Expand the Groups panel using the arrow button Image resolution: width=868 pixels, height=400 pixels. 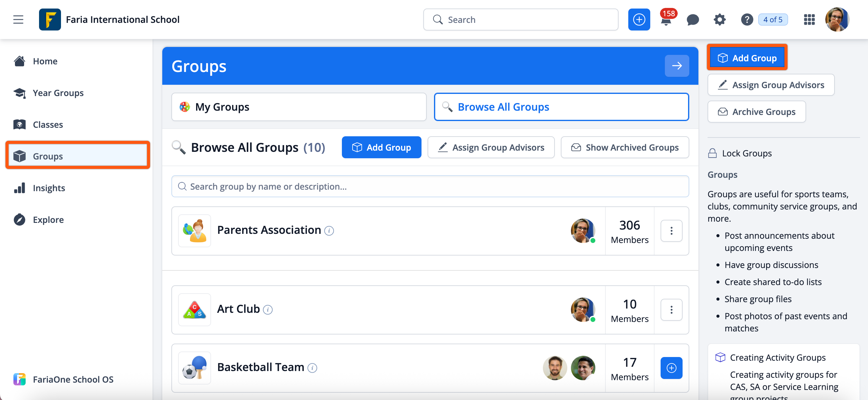tap(676, 66)
